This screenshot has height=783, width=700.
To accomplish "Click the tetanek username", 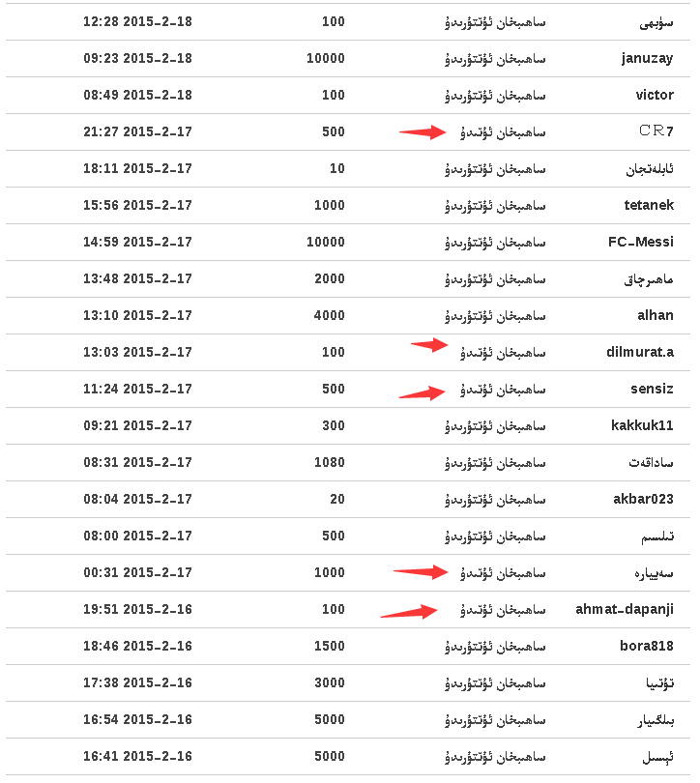I will point(649,205).
